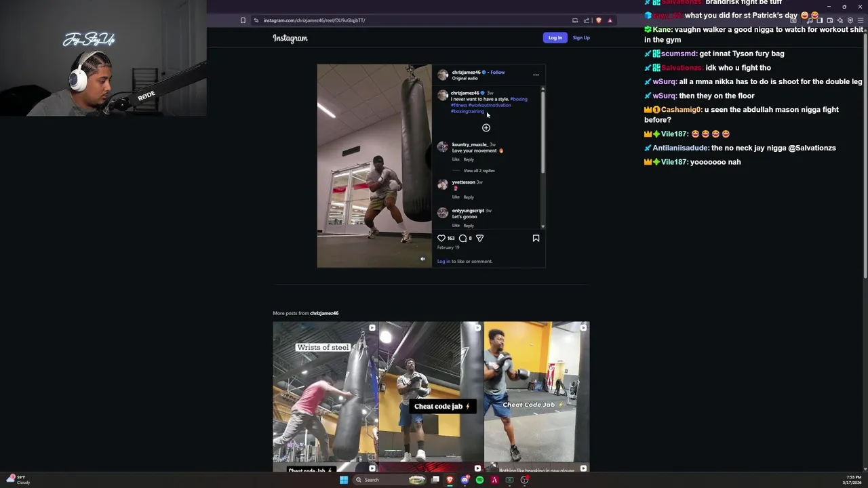The height and width of the screenshot is (488, 868).
Task: Click onlyyungscript commenter avatar
Action: [x=443, y=213]
